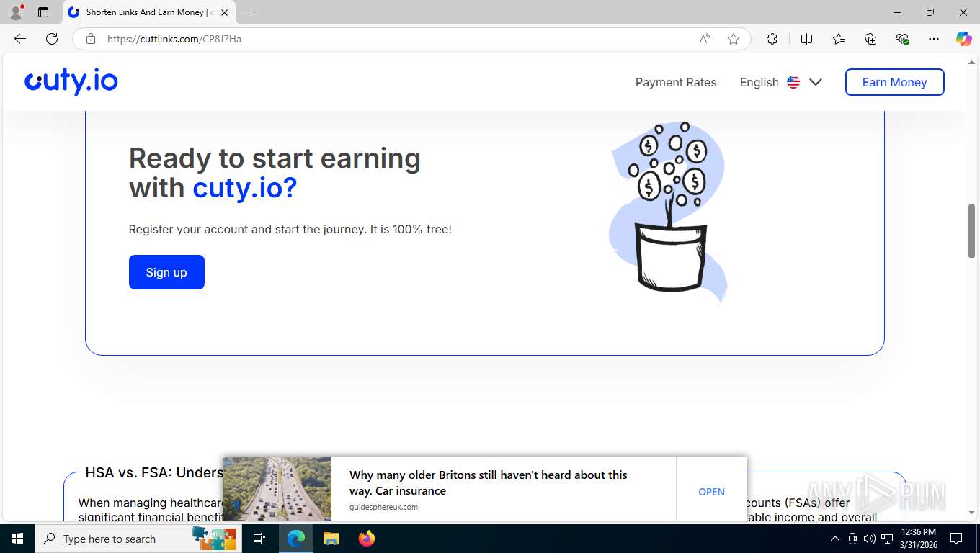Click the HSA vs. FSA article heading
The image size is (980, 553).
pyautogui.click(x=154, y=472)
